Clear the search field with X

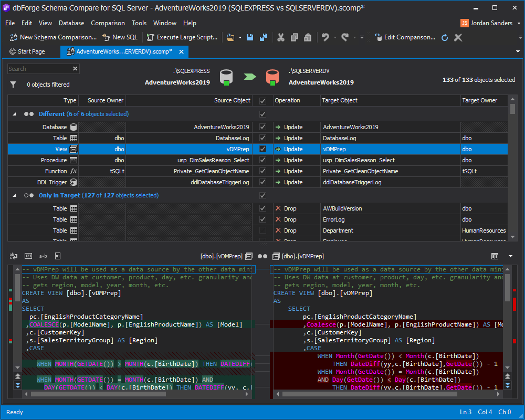tap(75, 69)
